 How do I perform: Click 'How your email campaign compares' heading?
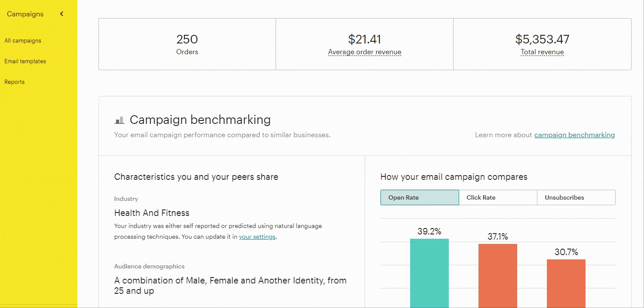454,177
